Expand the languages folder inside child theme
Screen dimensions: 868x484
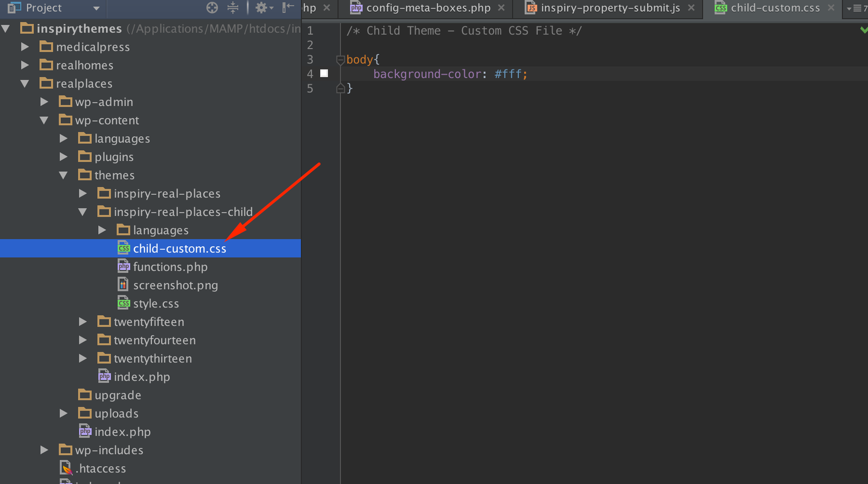point(102,230)
